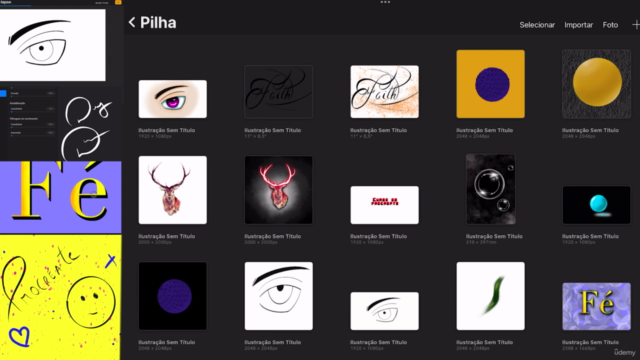Tap title under soap bubbles artwork
The height and width of the screenshot is (360, 640).
tap(494, 236)
